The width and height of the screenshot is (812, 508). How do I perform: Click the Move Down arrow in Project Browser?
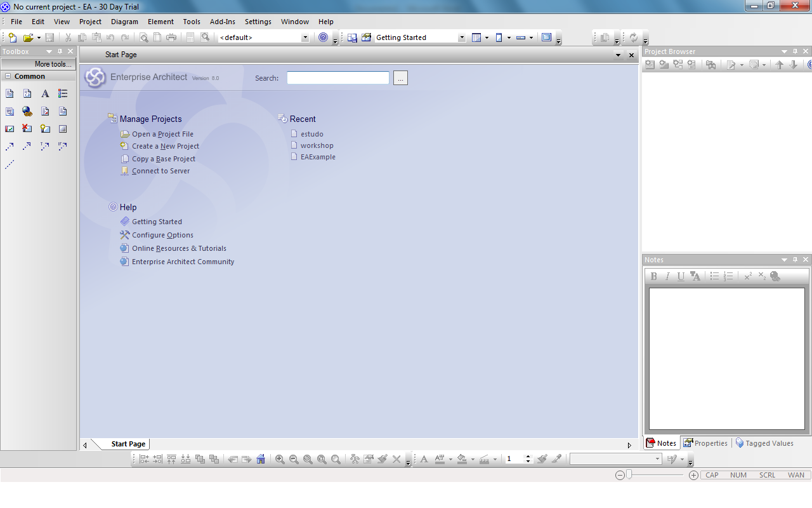[794, 65]
